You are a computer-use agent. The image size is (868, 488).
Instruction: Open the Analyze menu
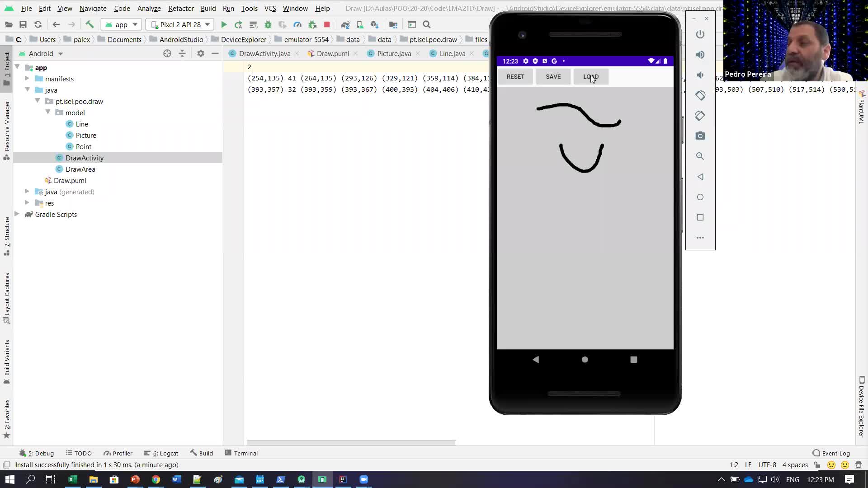(x=149, y=8)
